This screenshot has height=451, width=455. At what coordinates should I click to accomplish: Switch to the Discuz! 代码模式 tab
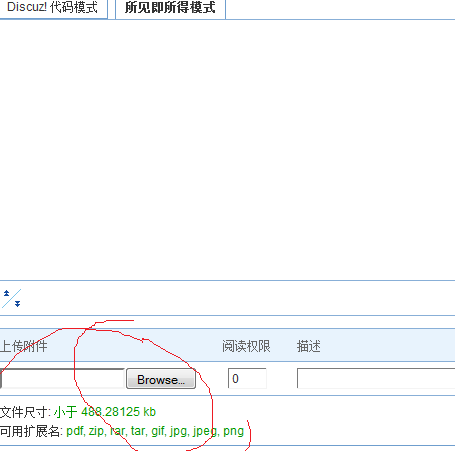tap(53, 8)
